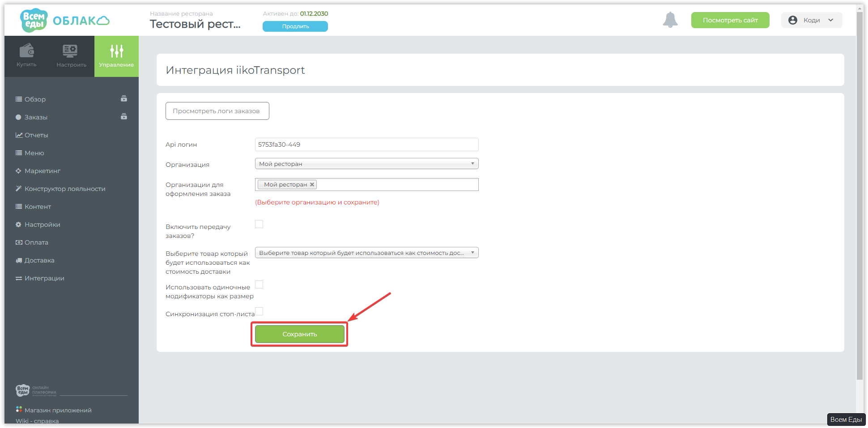Viewport: 868px width, 428px height.
Task: Click the Меню list icon
Action: click(x=19, y=153)
